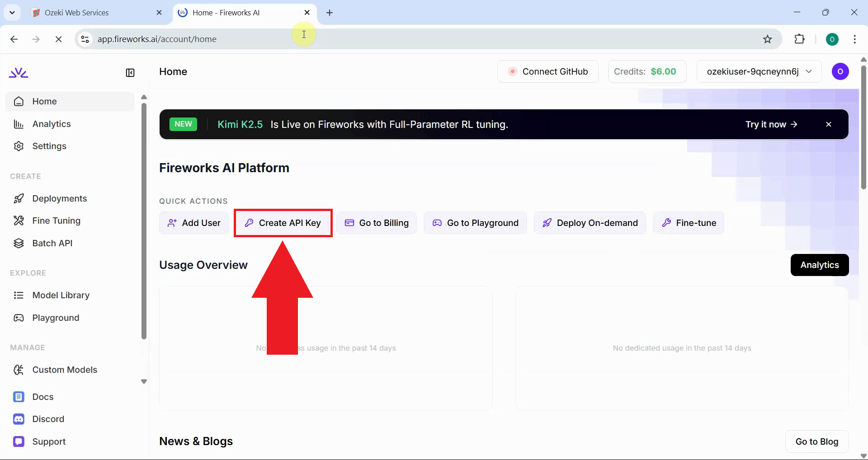
Task: Collapse the left sidebar
Action: [130, 72]
